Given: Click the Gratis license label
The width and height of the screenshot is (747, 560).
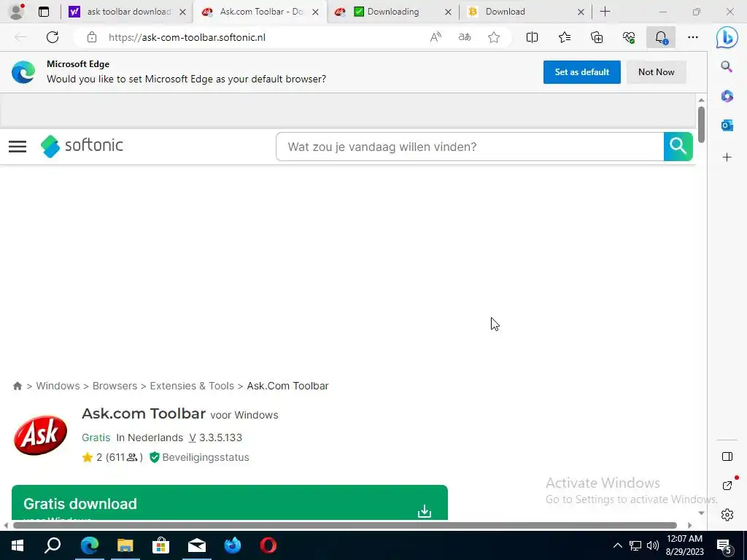Looking at the screenshot, I should click(x=96, y=437).
